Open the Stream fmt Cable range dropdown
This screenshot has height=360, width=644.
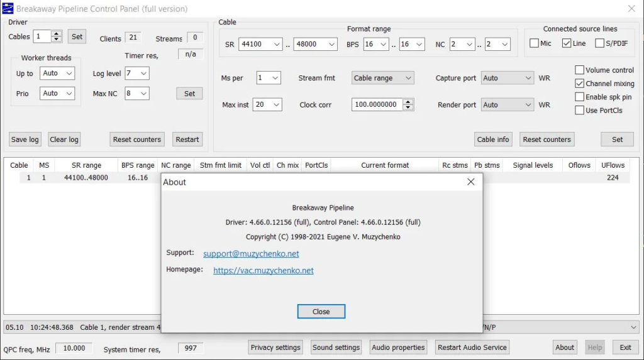click(x=382, y=78)
